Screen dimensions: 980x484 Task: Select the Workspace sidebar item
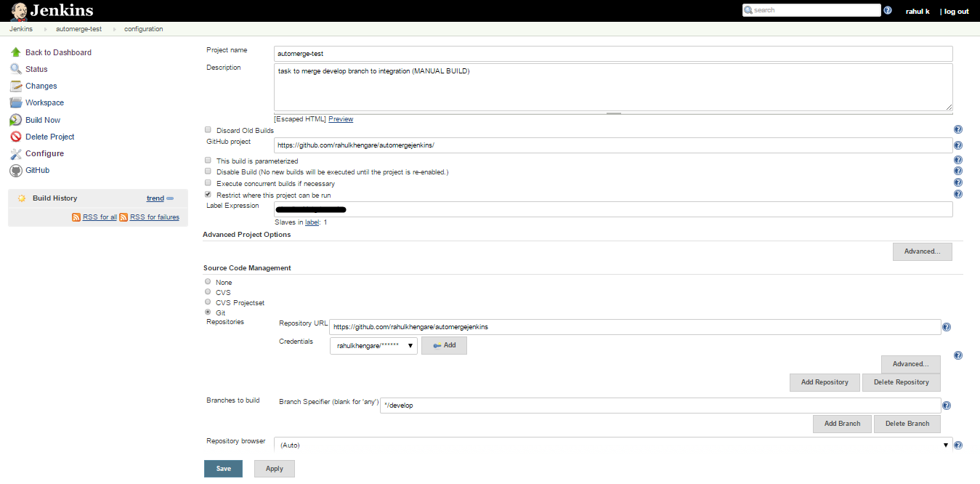pyautogui.click(x=44, y=102)
